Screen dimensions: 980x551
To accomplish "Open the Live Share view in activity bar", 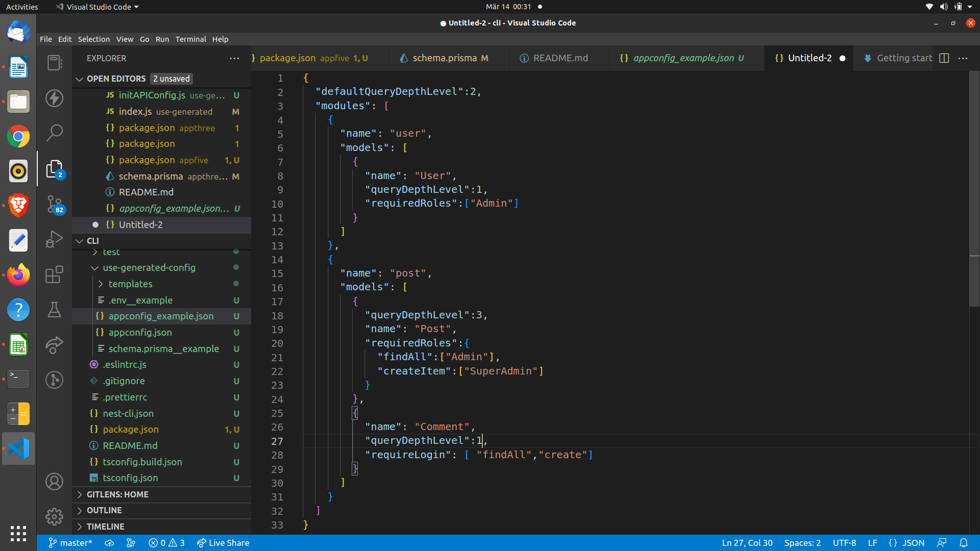I will click(x=54, y=345).
